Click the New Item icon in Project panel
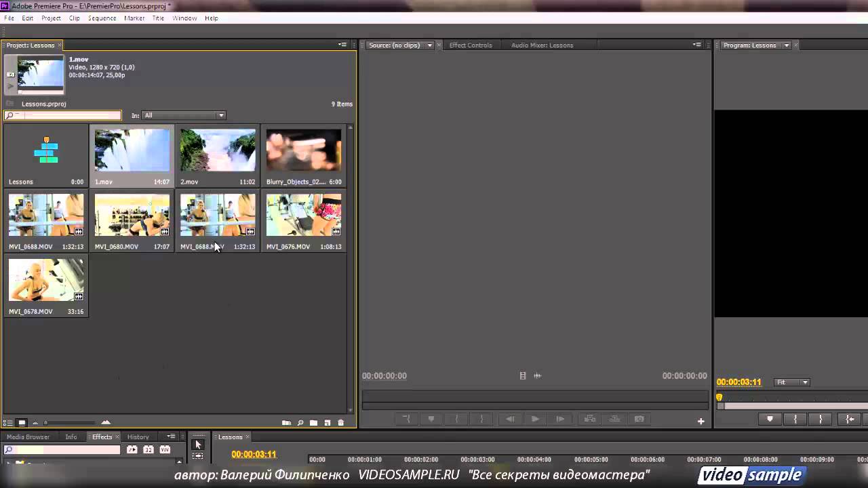The width and height of the screenshot is (868, 488). [327, 422]
